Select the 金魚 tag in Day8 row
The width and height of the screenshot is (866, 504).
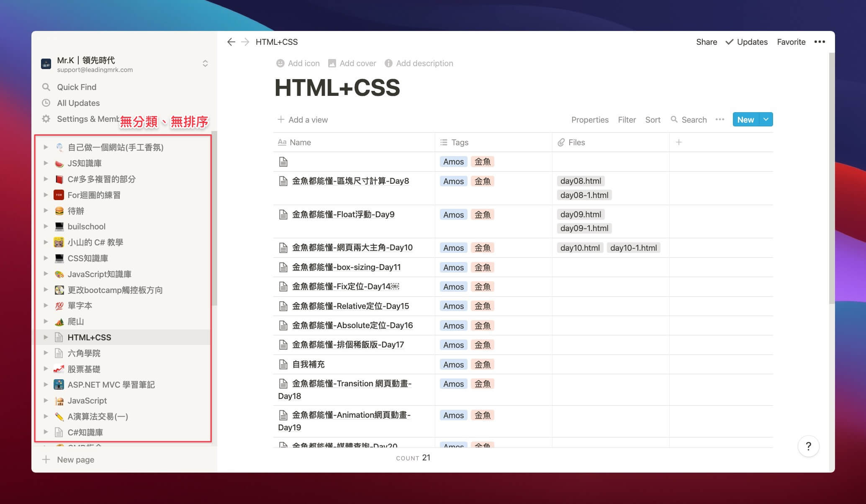click(483, 181)
